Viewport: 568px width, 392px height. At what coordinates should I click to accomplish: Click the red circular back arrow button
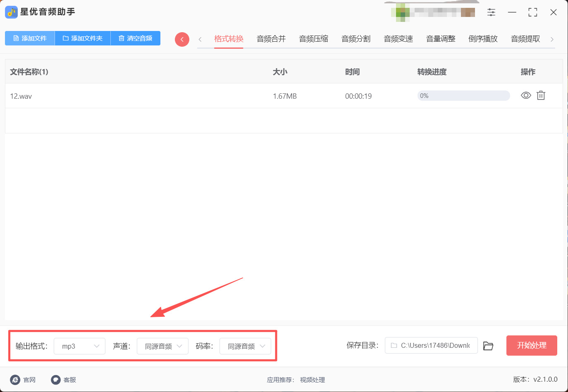pyautogui.click(x=182, y=39)
